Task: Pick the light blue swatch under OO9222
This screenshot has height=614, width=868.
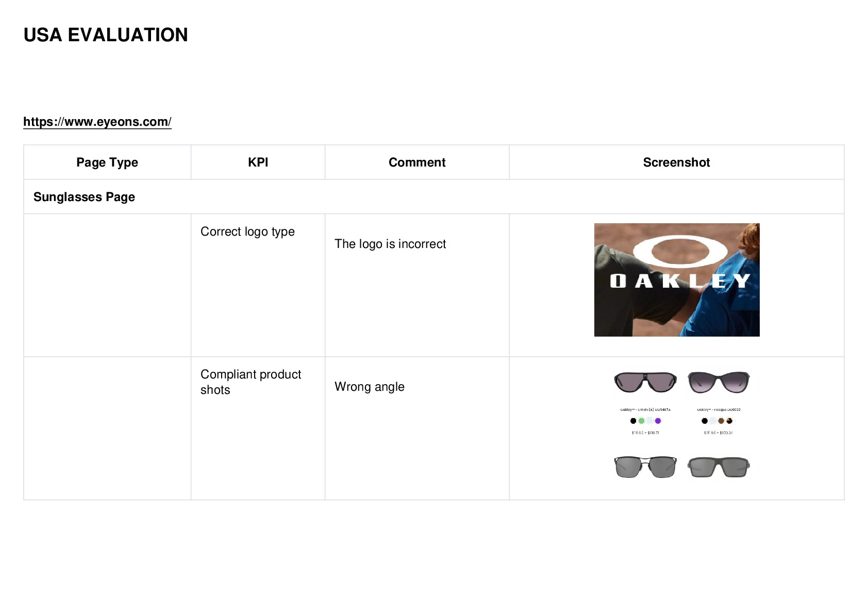Action: pyautogui.click(x=713, y=421)
